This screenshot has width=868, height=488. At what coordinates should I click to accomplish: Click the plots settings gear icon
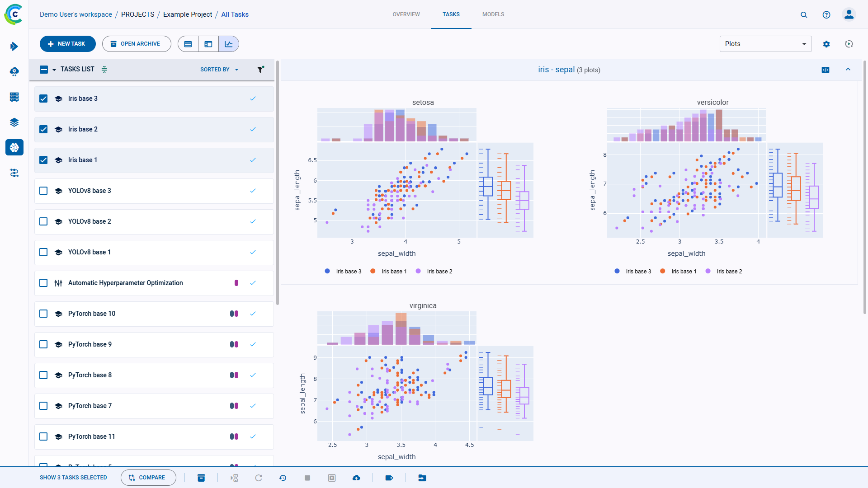pyautogui.click(x=827, y=43)
